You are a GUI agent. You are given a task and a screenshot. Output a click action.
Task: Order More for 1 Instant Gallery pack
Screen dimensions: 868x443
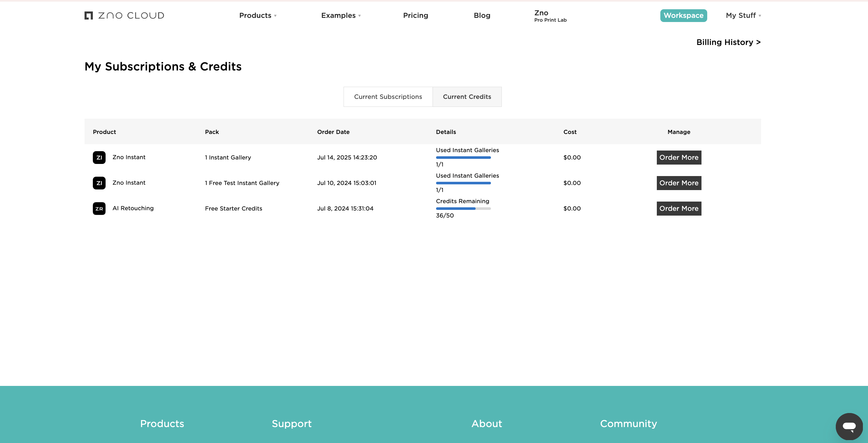[679, 157]
